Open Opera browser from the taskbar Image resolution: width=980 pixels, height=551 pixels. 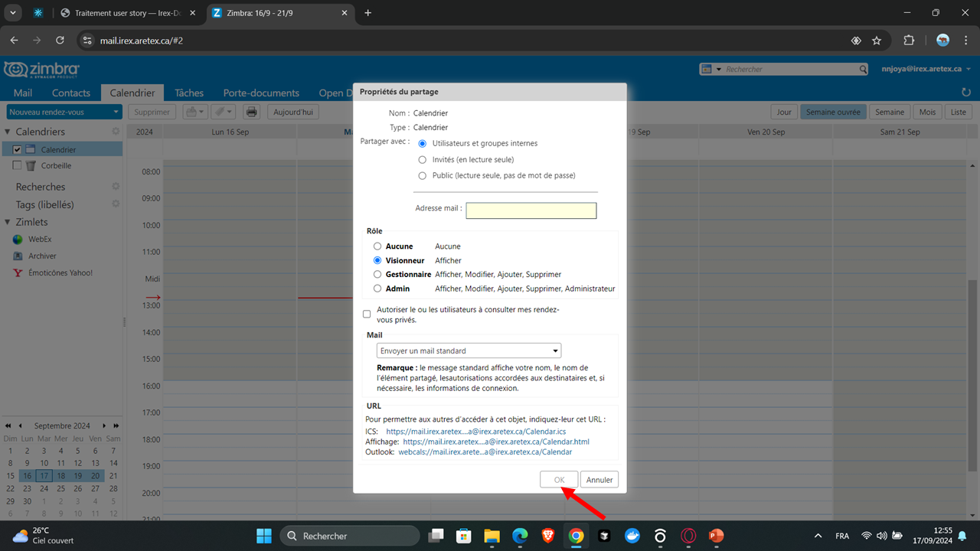(x=688, y=536)
